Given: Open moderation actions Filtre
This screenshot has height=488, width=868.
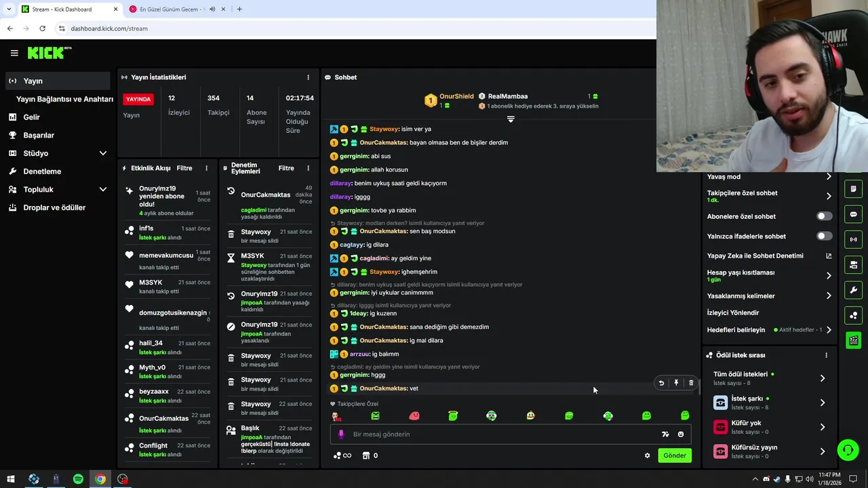Looking at the screenshot, I should [286, 168].
